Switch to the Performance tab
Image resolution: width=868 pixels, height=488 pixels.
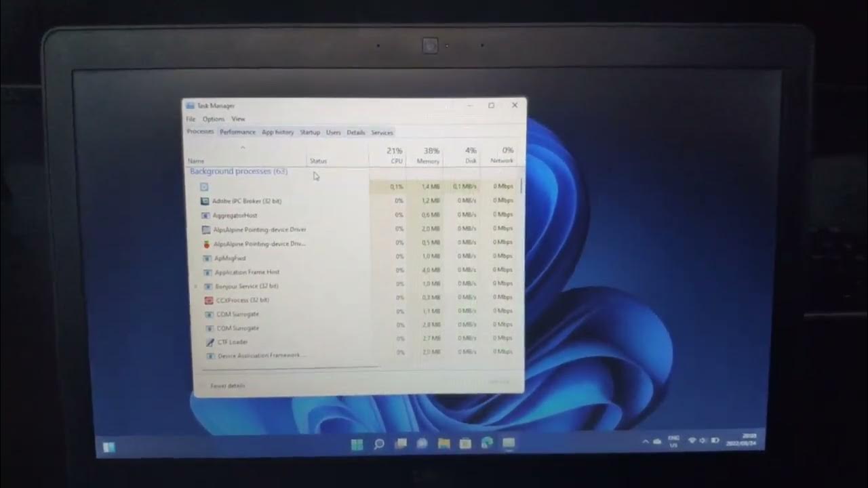coord(237,132)
